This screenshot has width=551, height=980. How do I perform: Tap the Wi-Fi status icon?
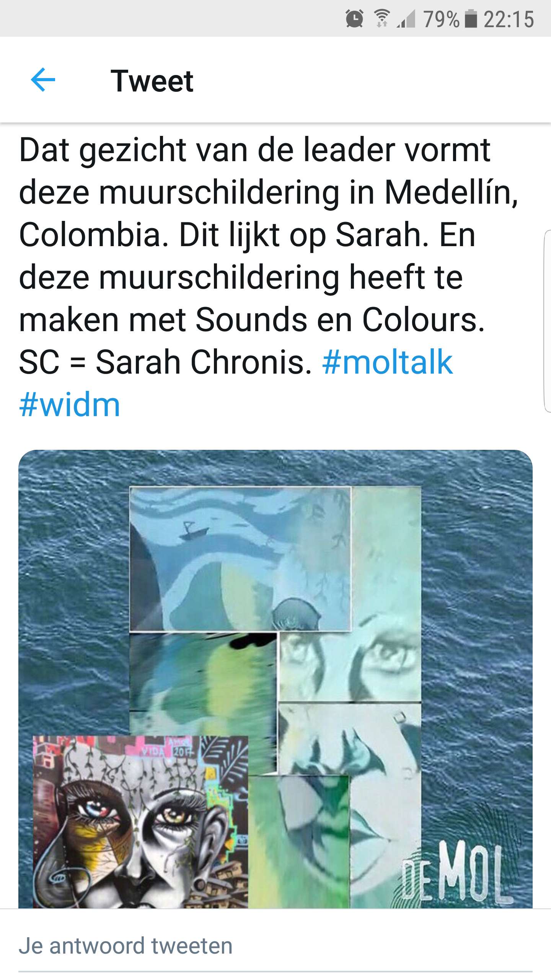point(381,19)
